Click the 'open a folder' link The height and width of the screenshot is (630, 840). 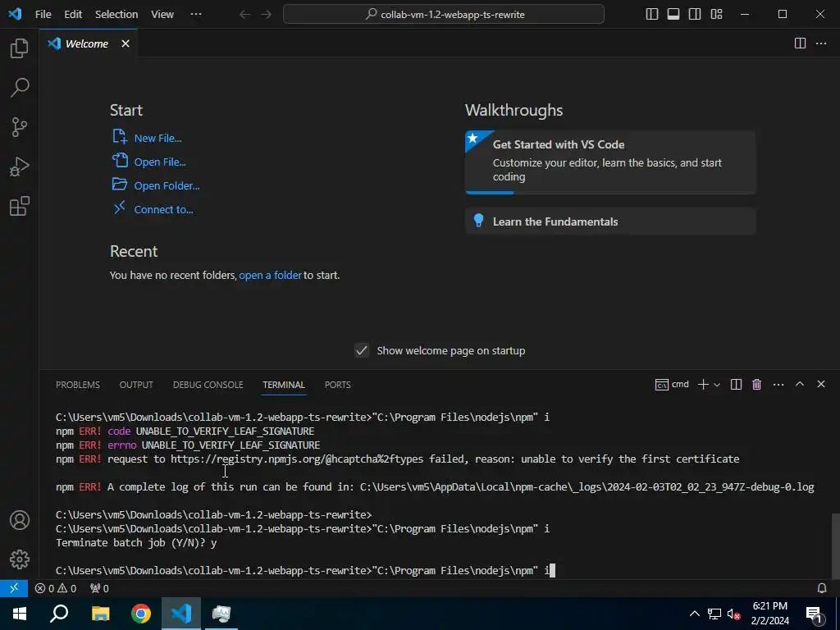click(x=271, y=276)
